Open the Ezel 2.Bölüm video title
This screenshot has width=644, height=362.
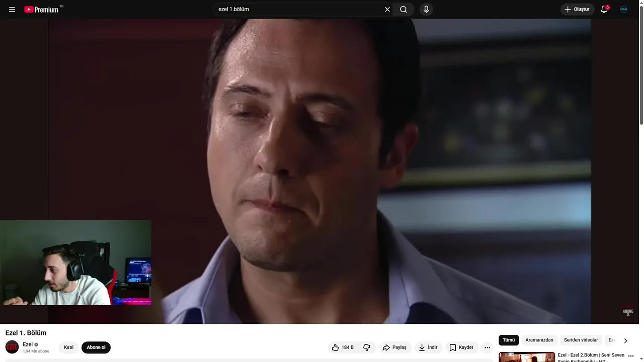[591, 357]
